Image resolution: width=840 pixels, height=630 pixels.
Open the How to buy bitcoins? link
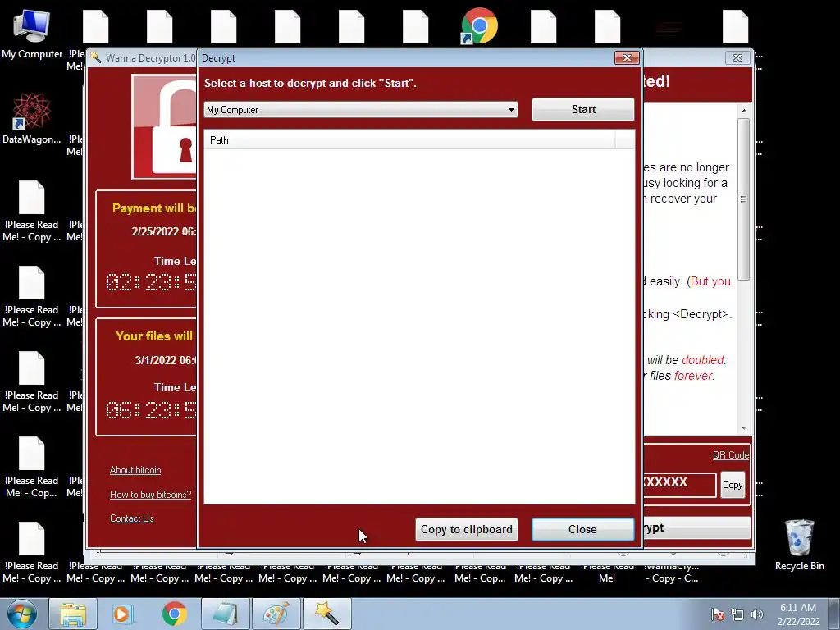point(151,495)
